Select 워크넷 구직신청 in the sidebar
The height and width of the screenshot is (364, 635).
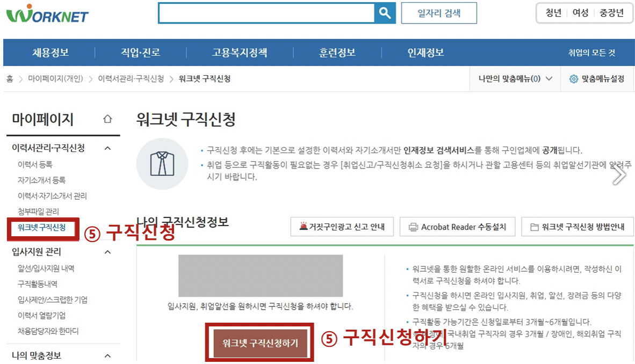(x=41, y=228)
